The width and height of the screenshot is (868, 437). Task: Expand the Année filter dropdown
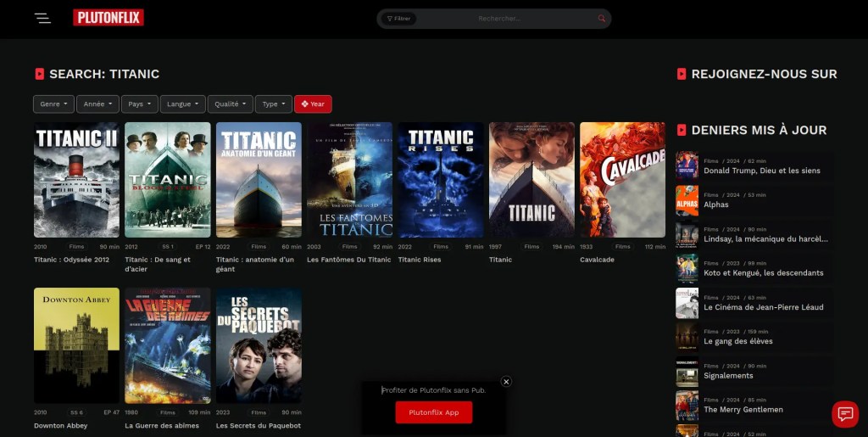click(x=98, y=104)
